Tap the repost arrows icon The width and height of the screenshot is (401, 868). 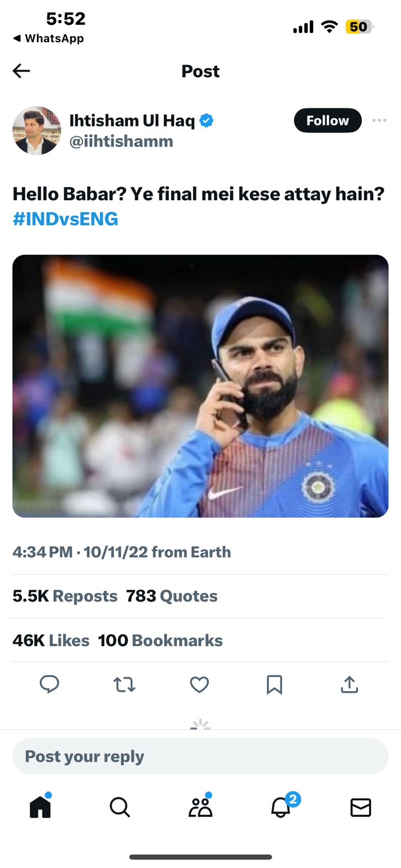(124, 685)
